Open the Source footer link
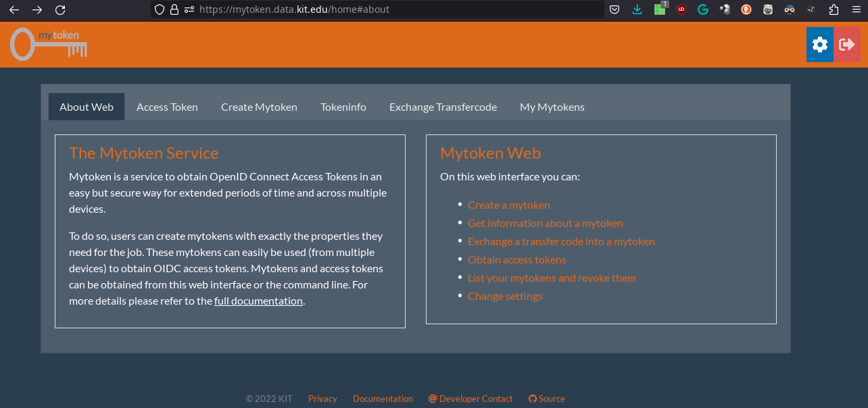 click(x=547, y=399)
